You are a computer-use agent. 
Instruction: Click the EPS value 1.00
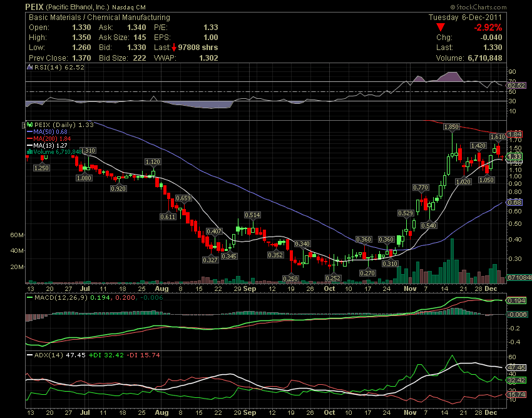pyautogui.click(x=211, y=38)
